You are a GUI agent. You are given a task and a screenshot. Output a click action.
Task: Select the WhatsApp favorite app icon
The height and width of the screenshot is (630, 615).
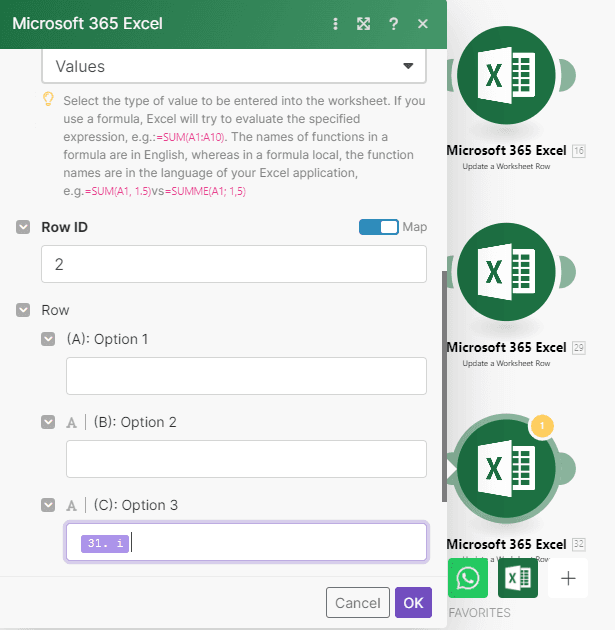(468, 578)
